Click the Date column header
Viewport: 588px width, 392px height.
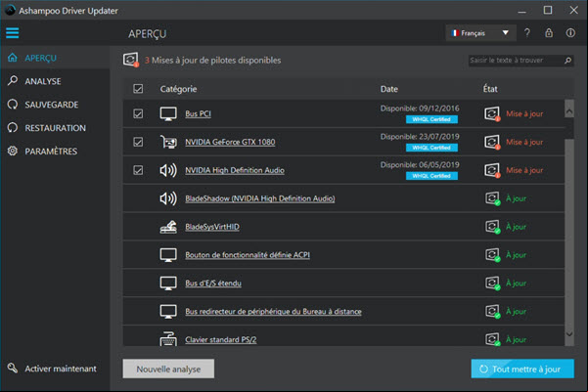tap(388, 89)
